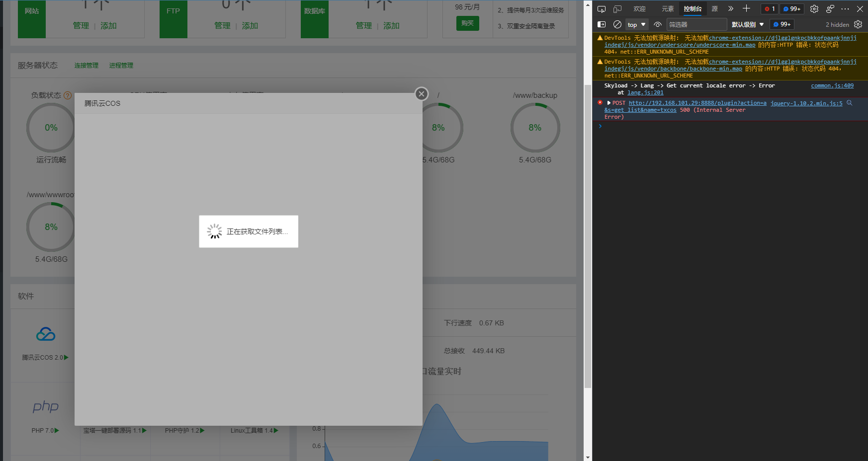The width and height of the screenshot is (868, 461).
Task: Click the loading spinner icon
Action: tap(214, 231)
